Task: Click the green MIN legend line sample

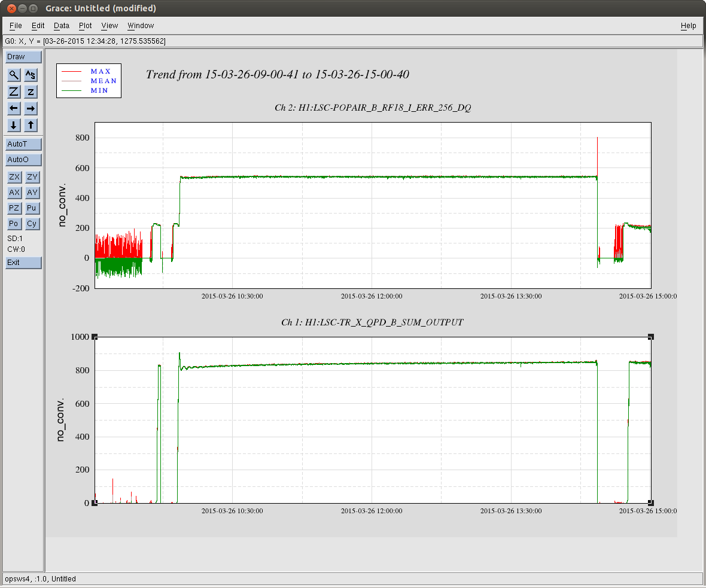Action: click(x=72, y=90)
